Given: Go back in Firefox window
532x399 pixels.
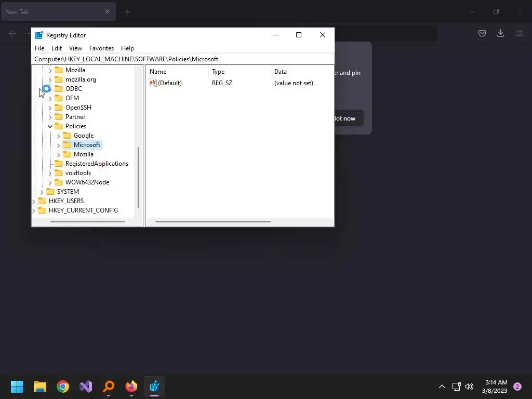Looking at the screenshot, I should point(12,33).
